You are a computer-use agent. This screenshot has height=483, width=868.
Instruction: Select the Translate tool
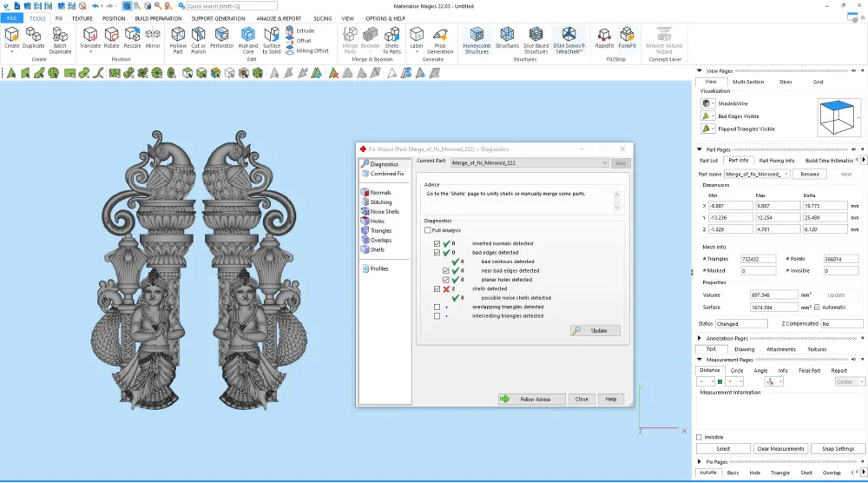point(89,38)
